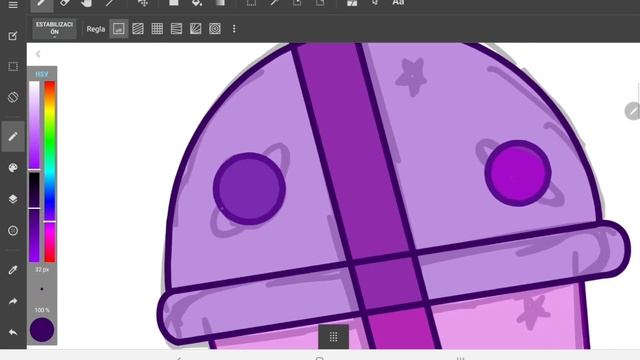Open ruler more options three-dot menu

(234, 29)
